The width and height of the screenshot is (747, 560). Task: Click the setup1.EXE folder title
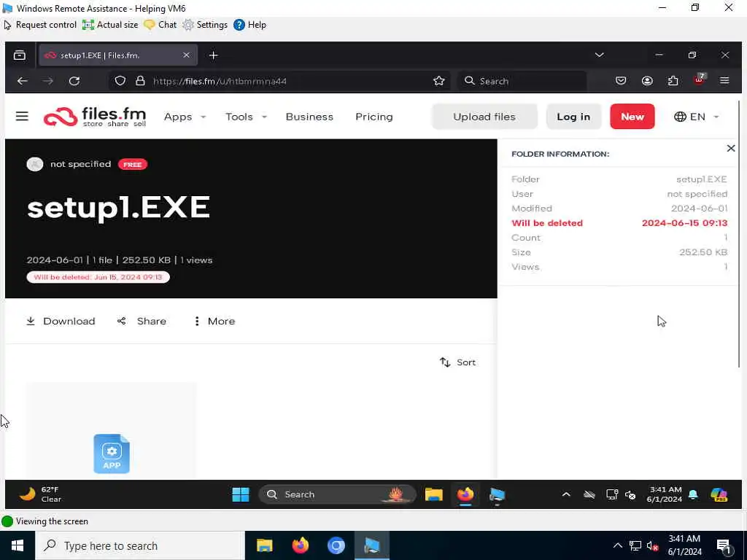(119, 207)
